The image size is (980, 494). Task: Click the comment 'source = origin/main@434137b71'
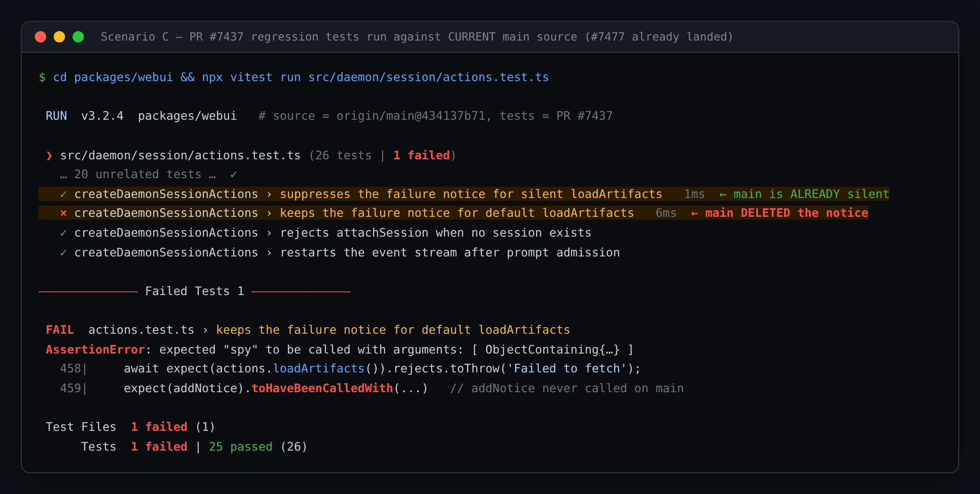[379, 116]
